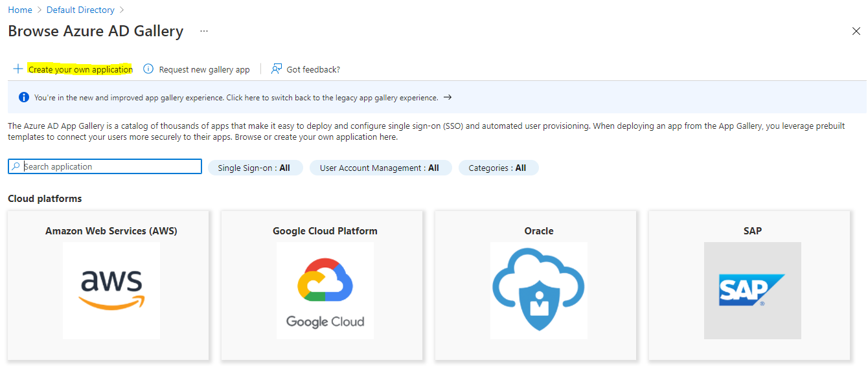Click the plus icon for creating application

[x=18, y=69]
